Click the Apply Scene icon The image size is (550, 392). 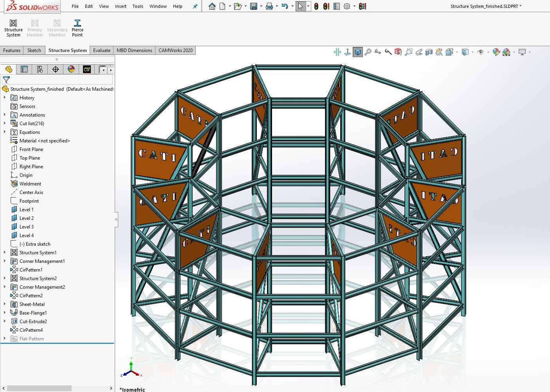[506, 52]
